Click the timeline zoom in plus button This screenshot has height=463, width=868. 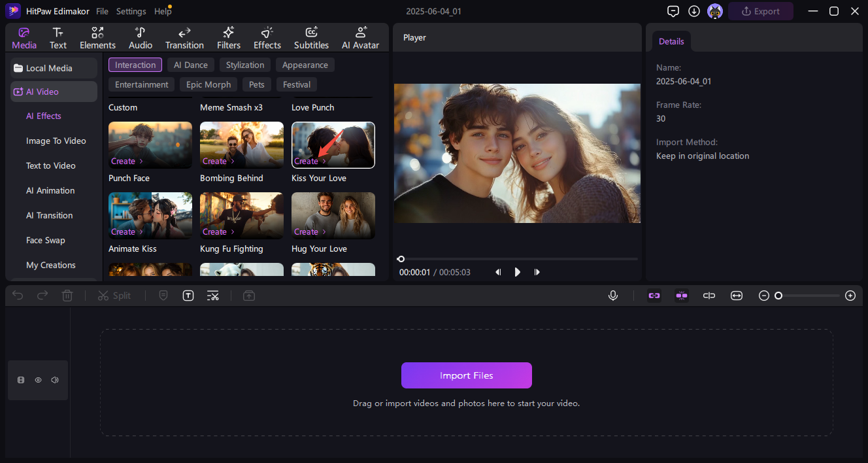[x=850, y=296]
